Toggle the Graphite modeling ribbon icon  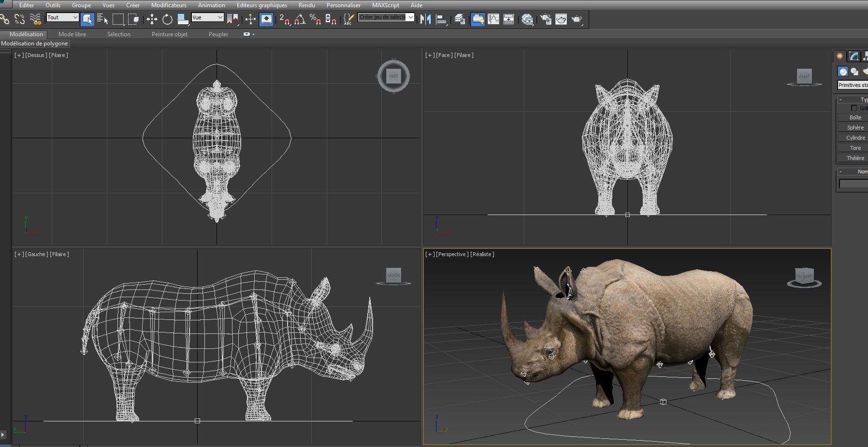478,19
